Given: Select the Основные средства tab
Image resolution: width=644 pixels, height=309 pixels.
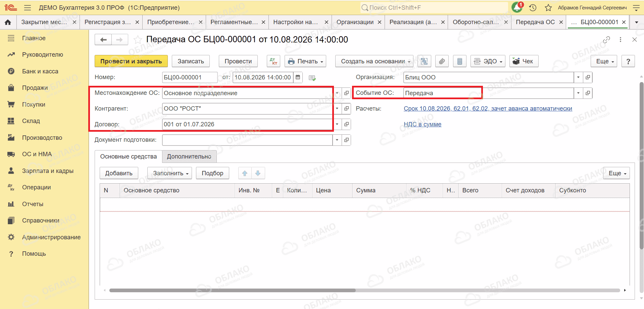Looking at the screenshot, I should 129,157.
